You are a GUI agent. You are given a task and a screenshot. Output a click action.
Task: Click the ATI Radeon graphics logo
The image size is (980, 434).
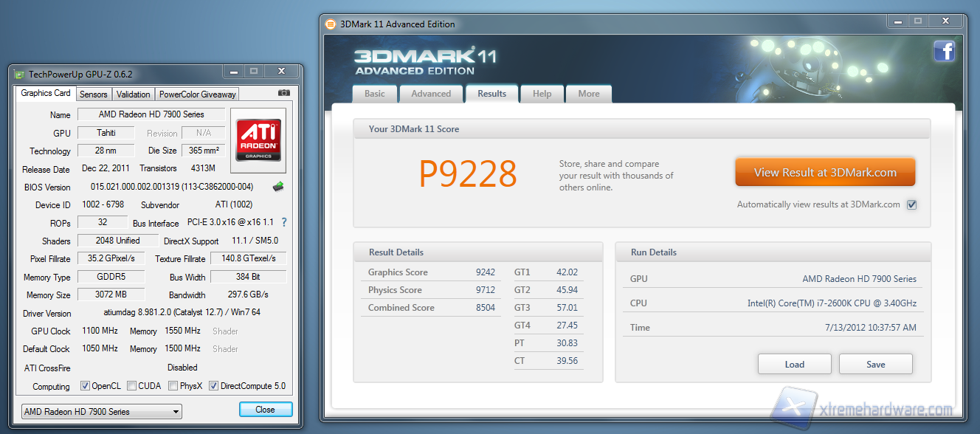click(x=257, y=140)
